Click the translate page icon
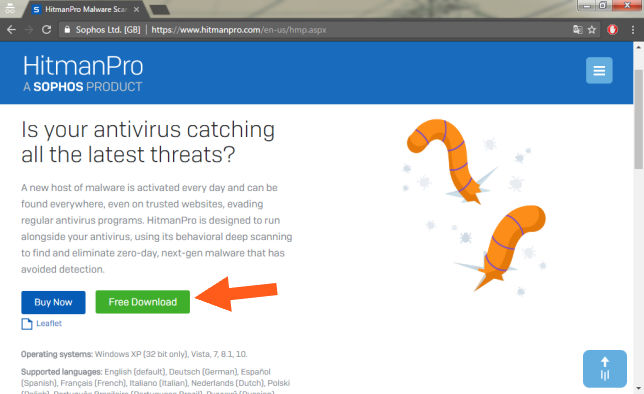The image size is (644, 394). point(577,30)
